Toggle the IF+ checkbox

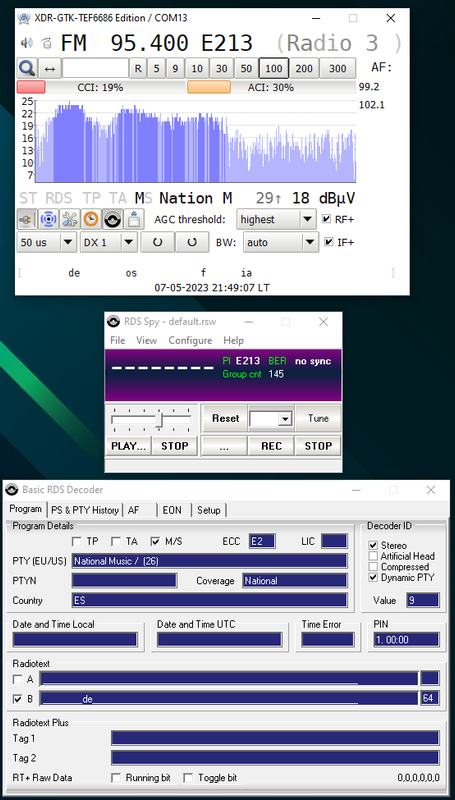point(328,242)
